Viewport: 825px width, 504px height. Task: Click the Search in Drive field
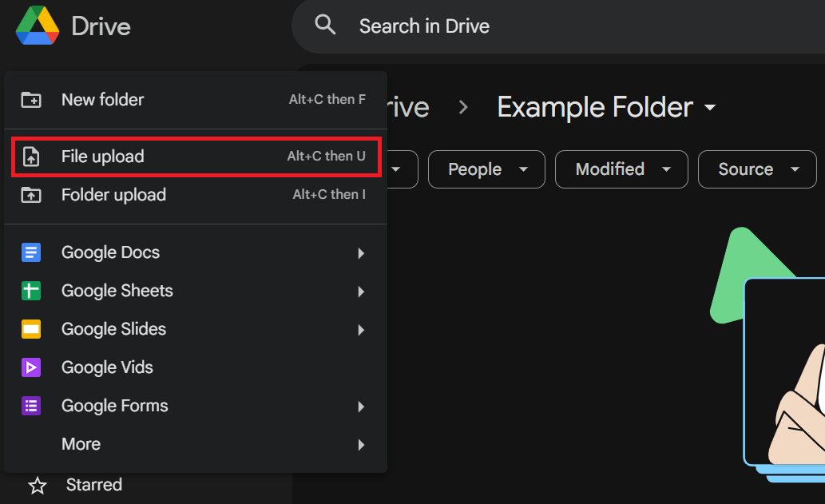pyautogui.click(x=558, y=26)
